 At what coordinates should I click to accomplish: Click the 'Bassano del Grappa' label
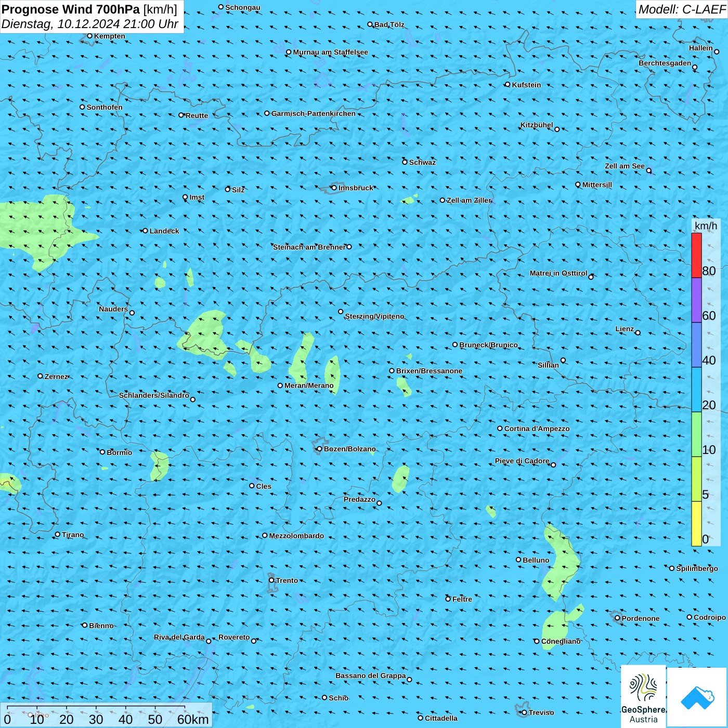tap(371, 675)
